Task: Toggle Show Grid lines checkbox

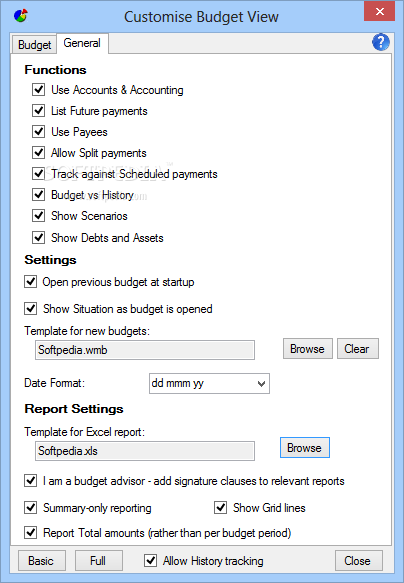Action: tap(220, 508)
